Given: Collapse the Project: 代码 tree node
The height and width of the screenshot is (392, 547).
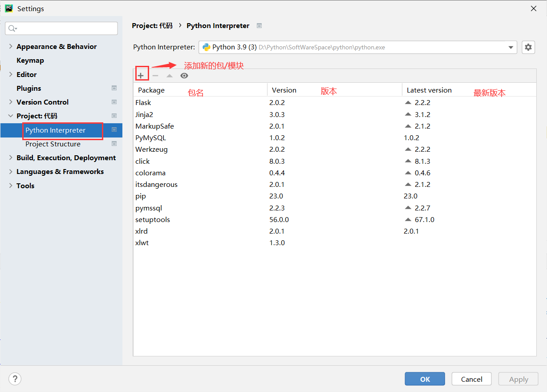Looking at the screenshot, I should click(x=11, y=116).
